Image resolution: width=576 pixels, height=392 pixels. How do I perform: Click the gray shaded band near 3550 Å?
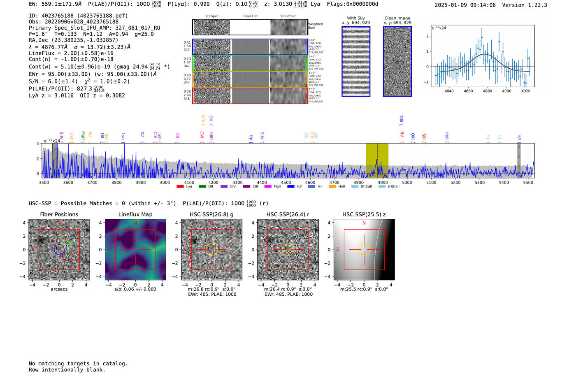[x=55, y=160]
